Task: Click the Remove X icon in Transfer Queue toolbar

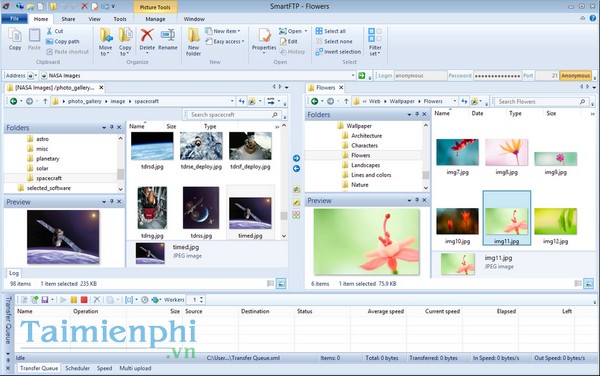Action: click(x=97, y=299)
